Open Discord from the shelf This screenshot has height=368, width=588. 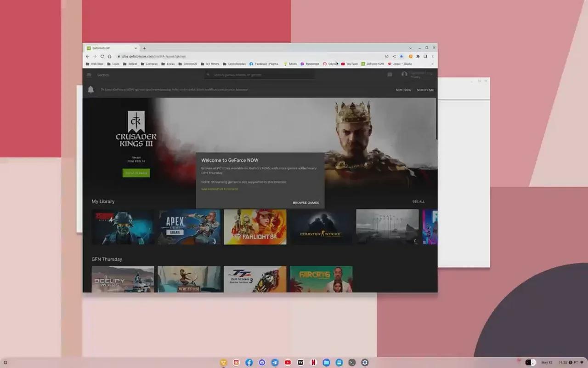pos(262,362)
